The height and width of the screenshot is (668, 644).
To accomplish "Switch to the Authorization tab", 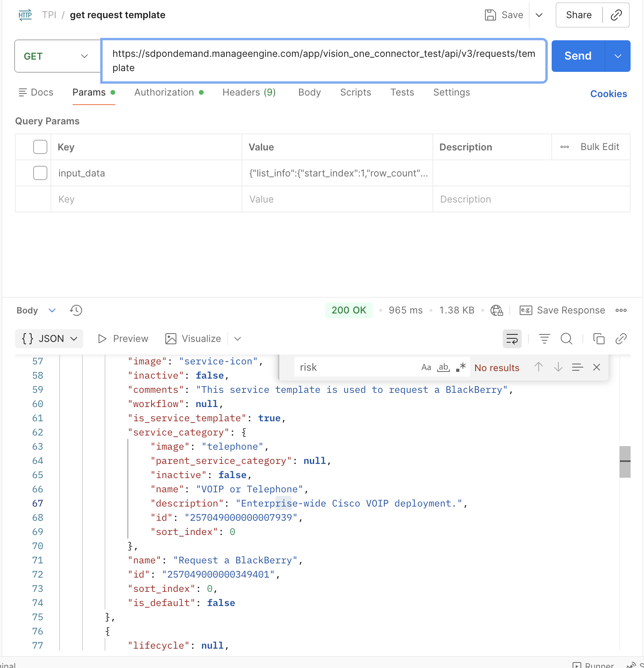I will tap(164, 92).
